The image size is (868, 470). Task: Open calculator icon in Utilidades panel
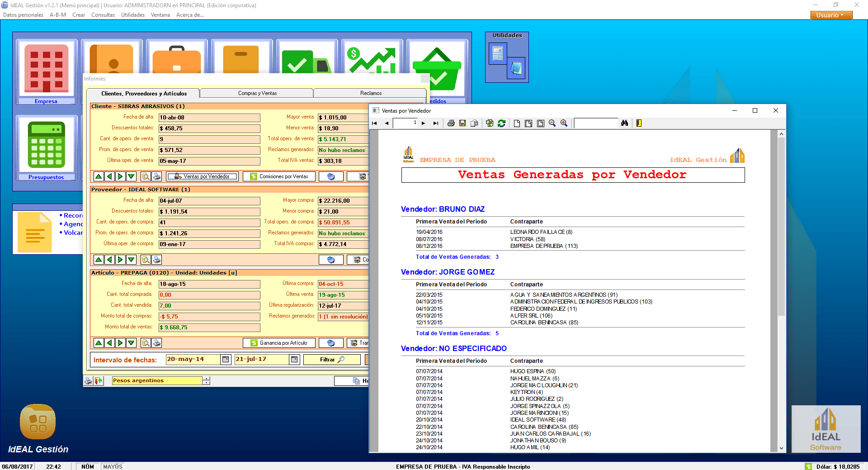498,53
